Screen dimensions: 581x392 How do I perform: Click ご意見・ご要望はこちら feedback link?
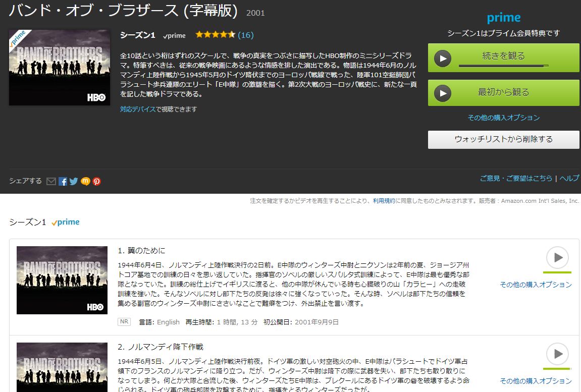[516, 178]
